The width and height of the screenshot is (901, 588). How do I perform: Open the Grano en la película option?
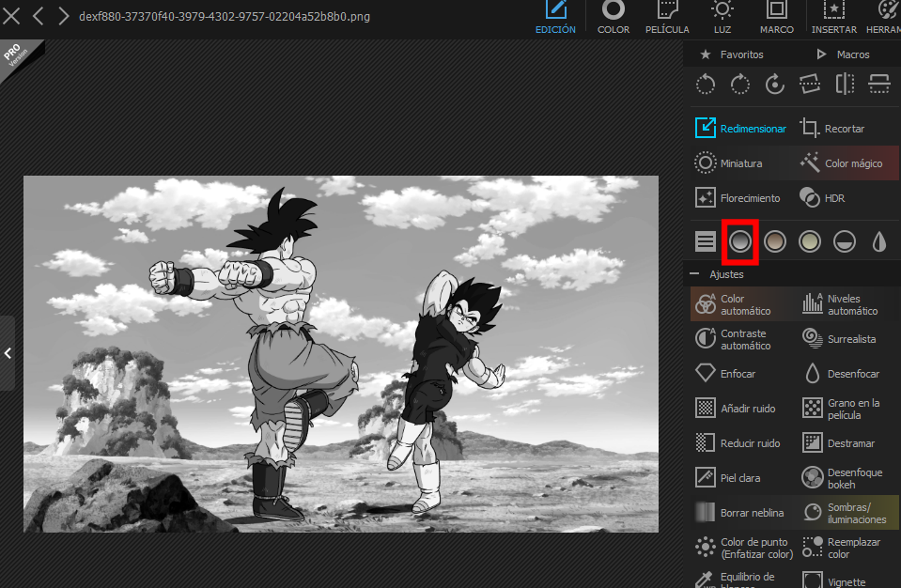tap(848, 409)
